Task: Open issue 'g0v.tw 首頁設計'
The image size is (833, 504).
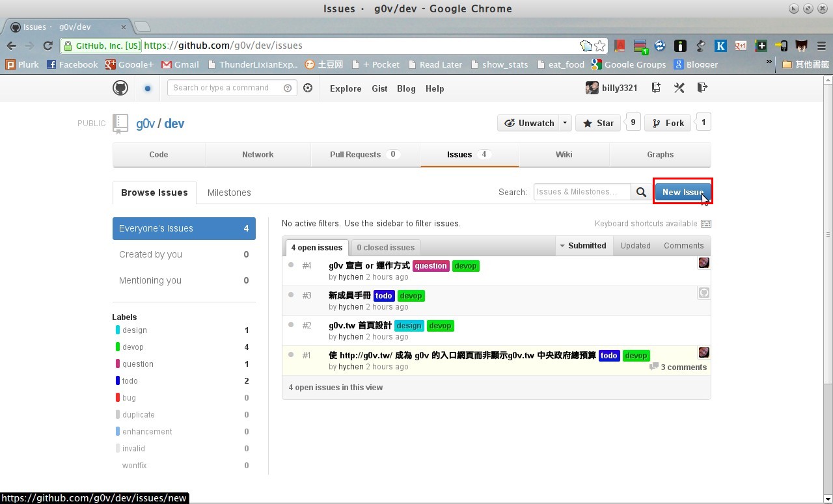Action: point(360,325)
